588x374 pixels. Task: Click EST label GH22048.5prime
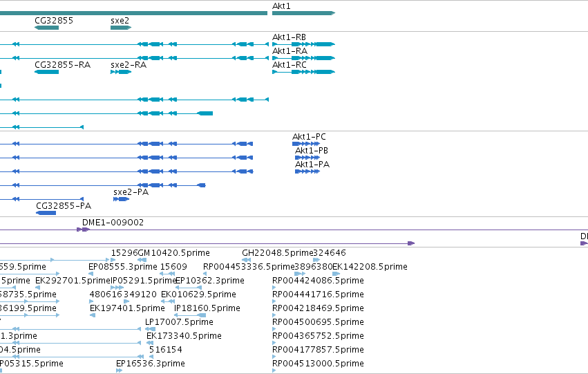point(278,253)
